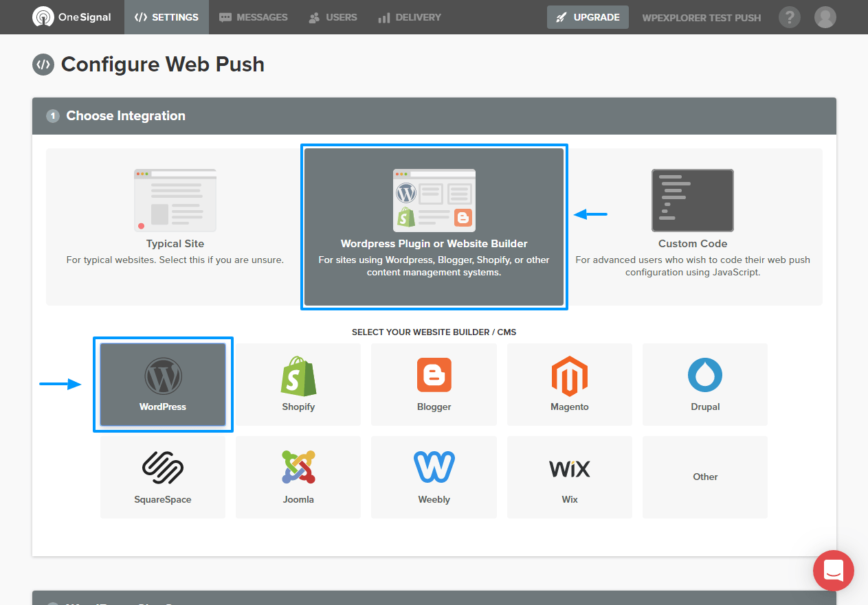Click the 'Drupal' label text
This screenshot has height=605, width=868.
click(x=705, y=407)
